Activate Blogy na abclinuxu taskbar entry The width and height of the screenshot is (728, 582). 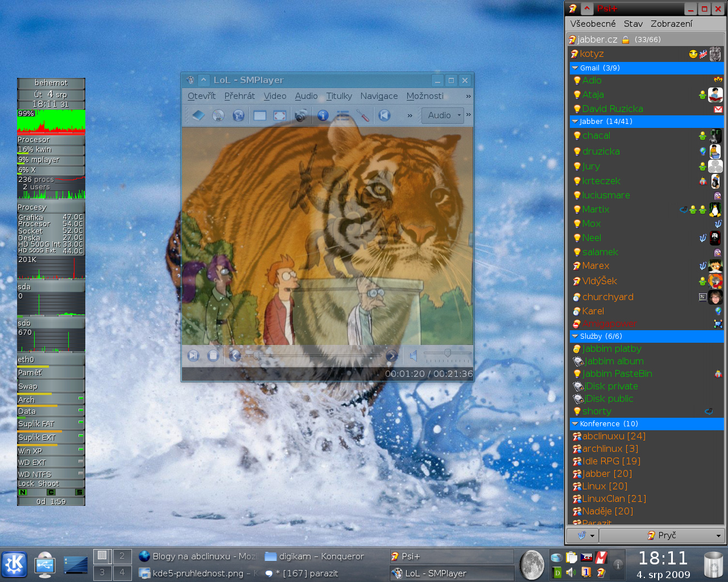[198, 556]
